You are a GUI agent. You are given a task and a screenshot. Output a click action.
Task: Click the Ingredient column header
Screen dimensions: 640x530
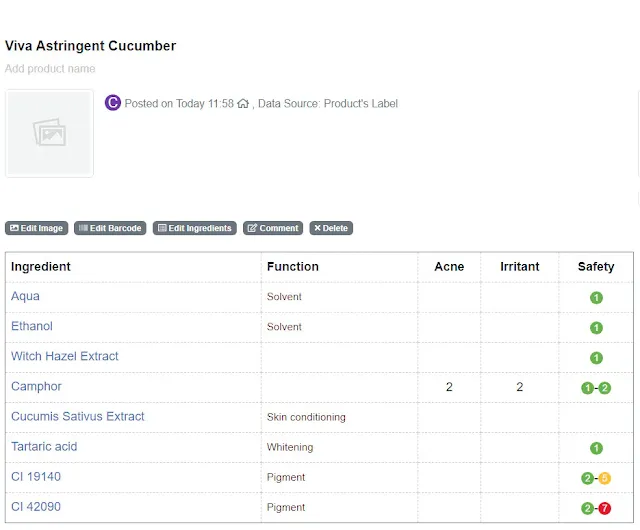(41, 267)
